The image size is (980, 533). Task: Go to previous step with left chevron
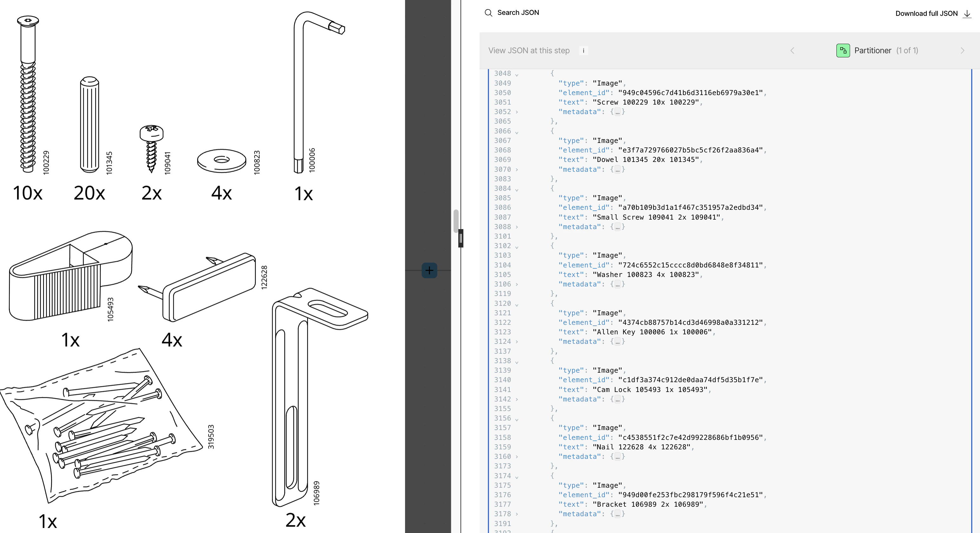click(792, 51)
